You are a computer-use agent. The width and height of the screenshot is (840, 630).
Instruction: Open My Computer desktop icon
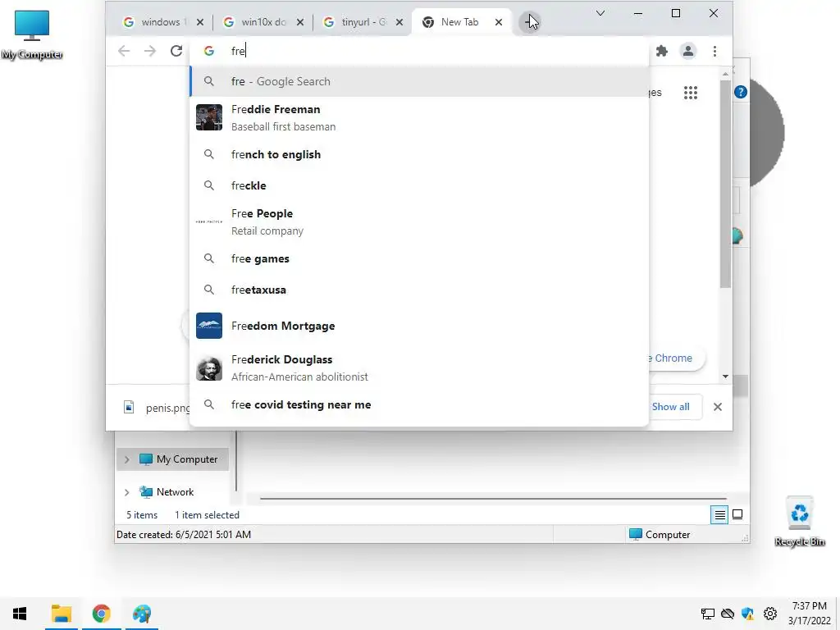[x=32, y=34]
